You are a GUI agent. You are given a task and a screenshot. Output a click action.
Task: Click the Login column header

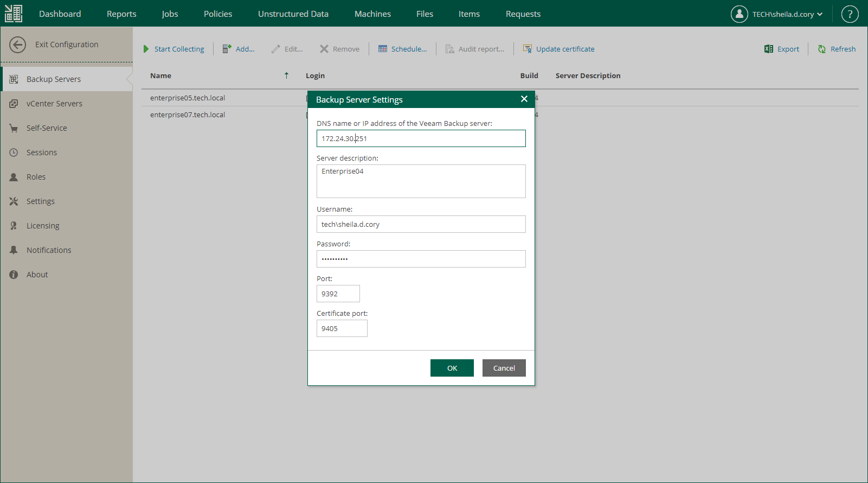316,75
